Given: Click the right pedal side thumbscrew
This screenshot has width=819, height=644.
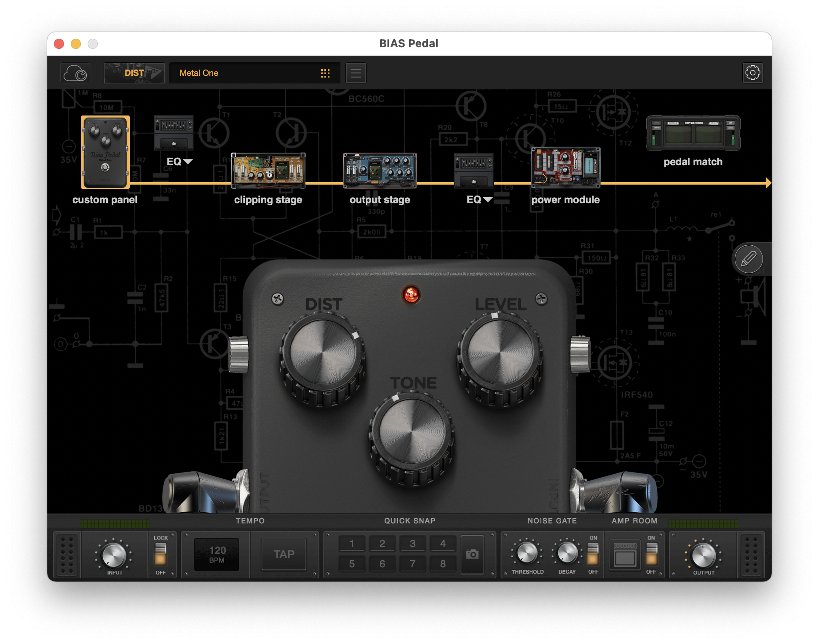Looking at the screenshot, I should point(580,354).
